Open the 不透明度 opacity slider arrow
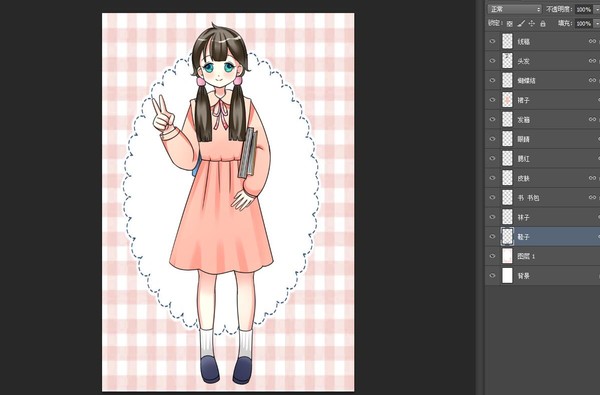 click(597, 9)
